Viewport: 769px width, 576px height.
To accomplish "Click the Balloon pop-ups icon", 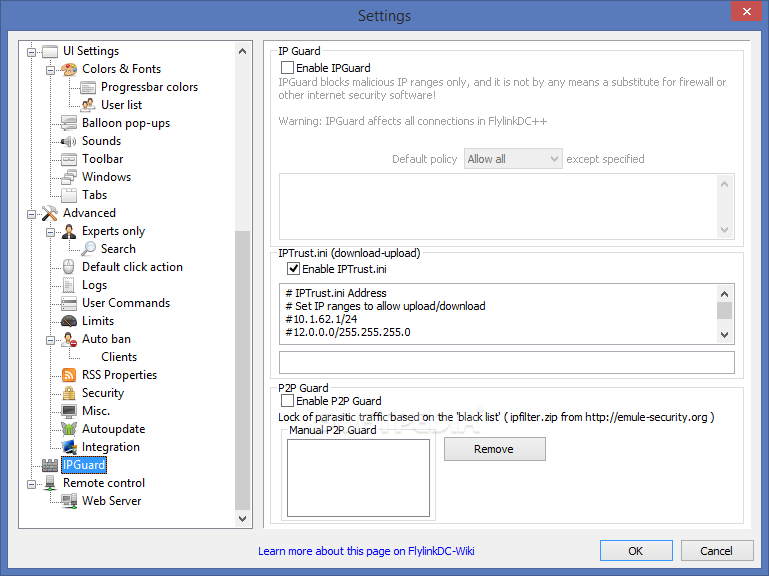I will [x=69, y=123].
